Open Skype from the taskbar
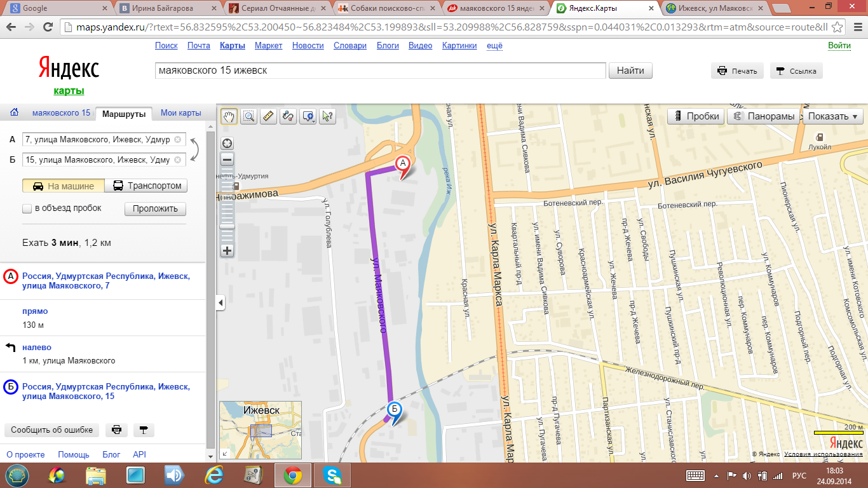This screenshot has width=868, height=488. [331, 475]
